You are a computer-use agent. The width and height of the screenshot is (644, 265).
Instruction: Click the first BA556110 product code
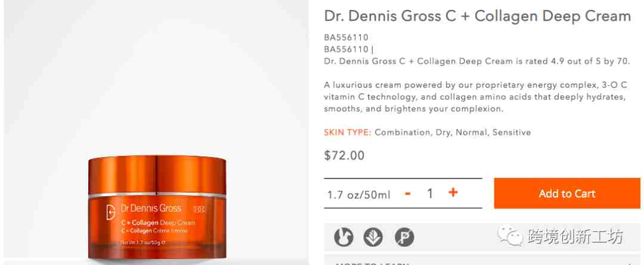[x=346, y=38]
